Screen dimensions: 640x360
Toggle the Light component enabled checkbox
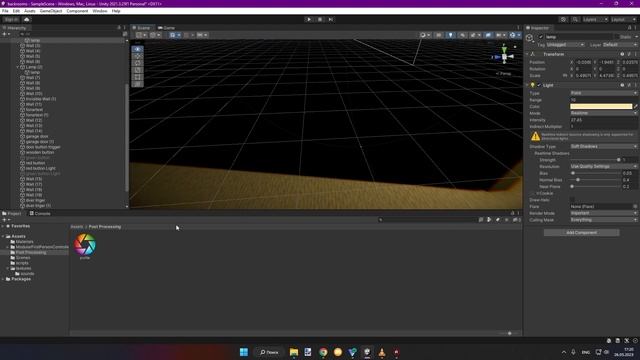(x=539, y=85)
